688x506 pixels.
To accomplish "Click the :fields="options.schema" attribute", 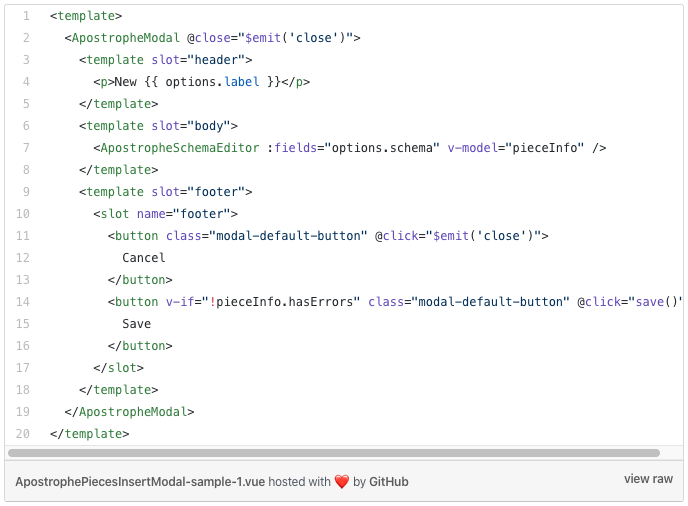I will coord(353,148).
